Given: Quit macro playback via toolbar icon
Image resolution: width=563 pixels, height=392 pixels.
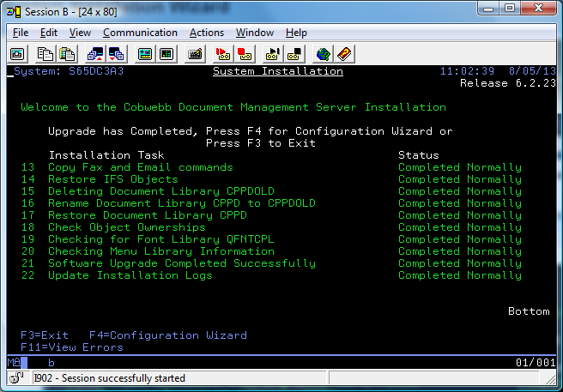Looking at the screenshot, I should tap(294, 54).
